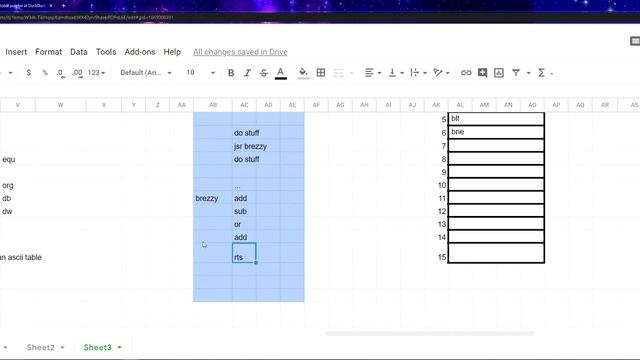Select cell containing 'jsr brezzy'
Viewport: 640px width, 360px height.
[x=244, y=146]
